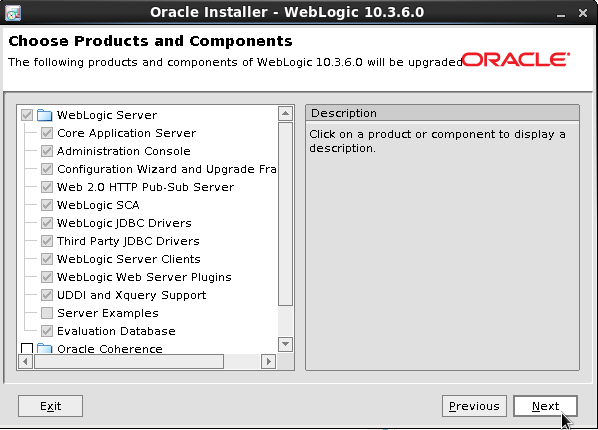Screen dimensions: 598x430
Task: Click the installer icon in title bar
Action: click(13, 13)
